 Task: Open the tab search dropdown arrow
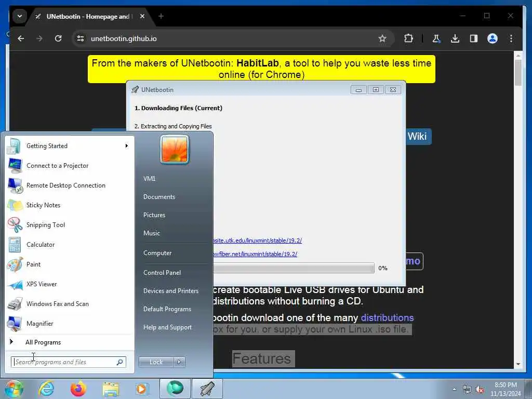coord(20,16)
